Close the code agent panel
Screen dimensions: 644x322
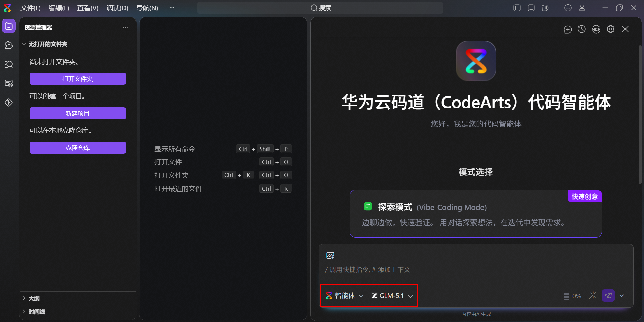click(x=625, y=29)
